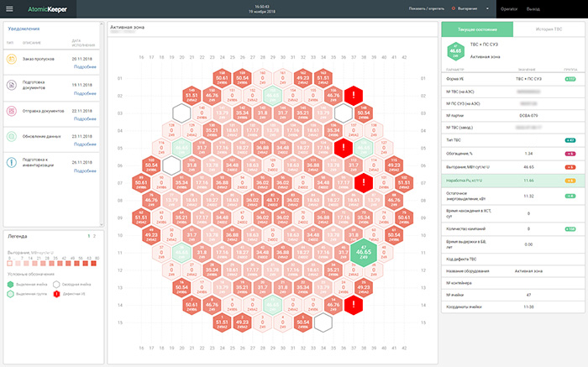This screenshot has width=588, height=367.
Task: Select the Выгорание radio indicator
Action: [x=454, y=9]
